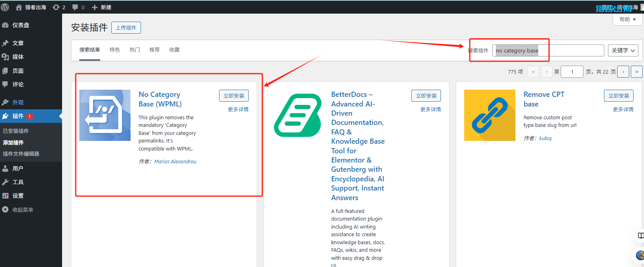Viewport: 644px width, 267px height.
Task: Open 外观 appearance menu in sidebar
Action: click(18, 102)
